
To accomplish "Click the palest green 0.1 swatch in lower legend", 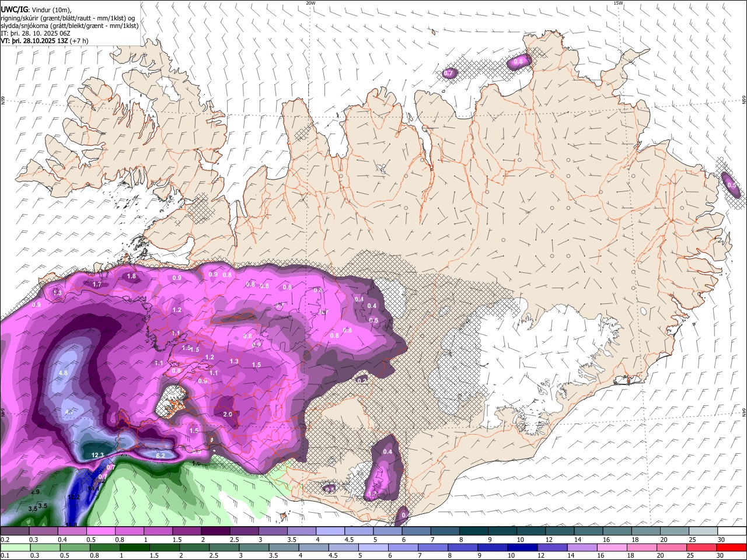I will point(15,547).
